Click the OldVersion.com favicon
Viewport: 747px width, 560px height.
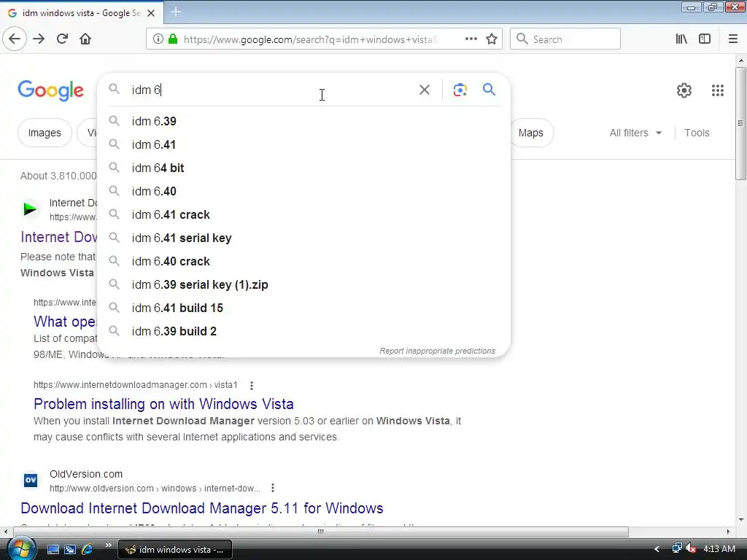31,480
